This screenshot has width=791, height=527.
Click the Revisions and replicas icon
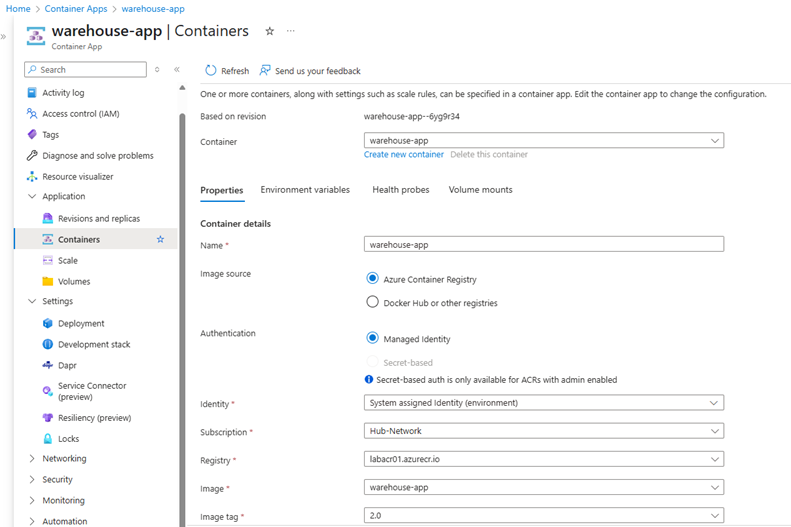tap(47, 218)
